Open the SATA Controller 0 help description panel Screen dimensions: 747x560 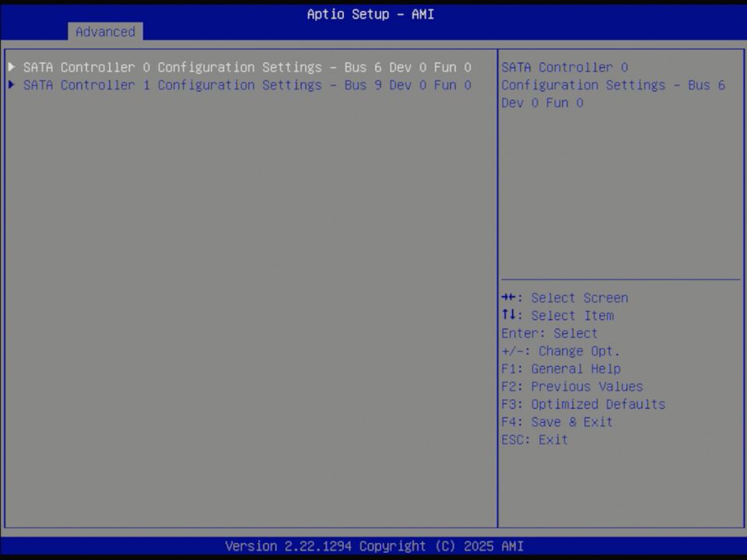(620, 85)
